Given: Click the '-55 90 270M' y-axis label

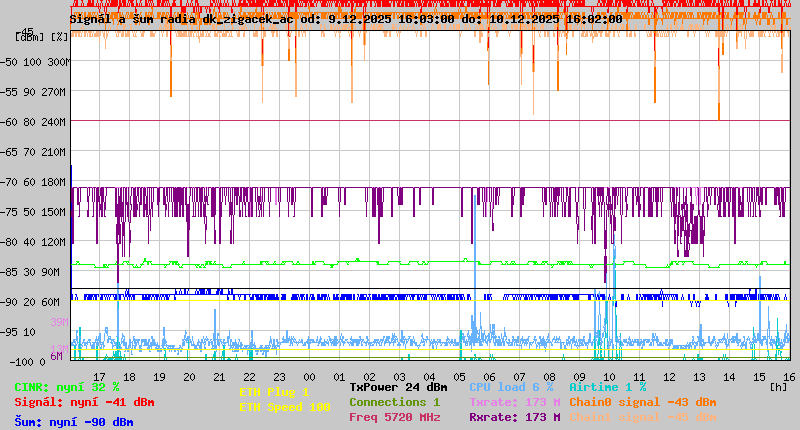Looking at the screenshot, I should tap(33, 92).
